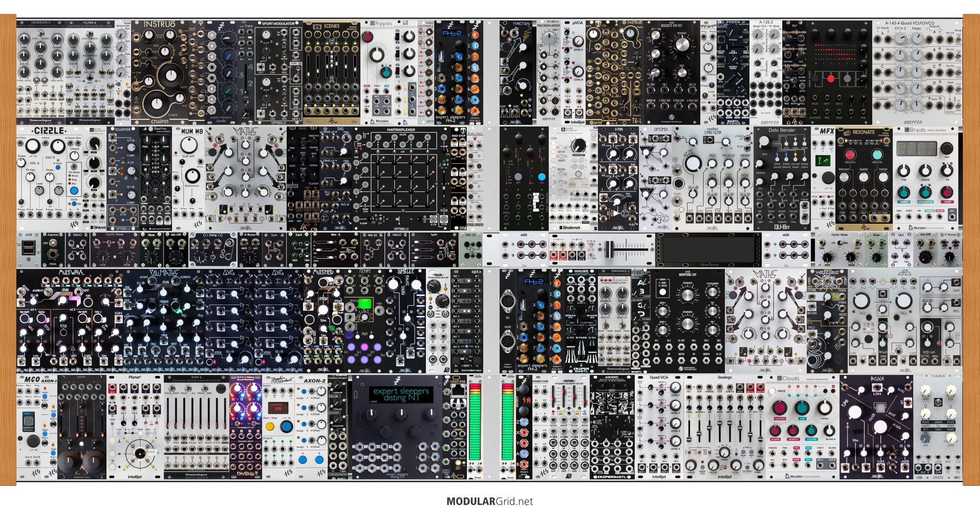Open the Erbe-Verb reverb module
Image resolution: width=980 pixels, height=510 pixels.
click(713, 178)
